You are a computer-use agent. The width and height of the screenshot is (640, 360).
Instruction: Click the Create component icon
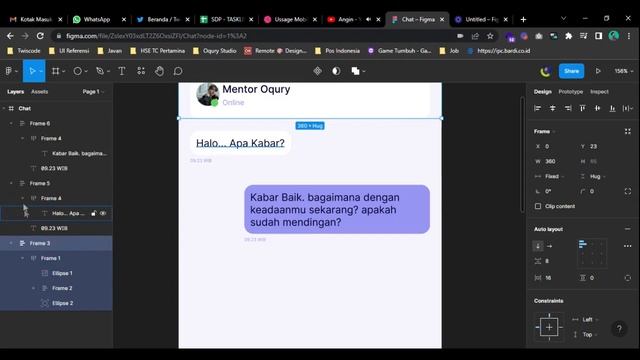(318, 71)
